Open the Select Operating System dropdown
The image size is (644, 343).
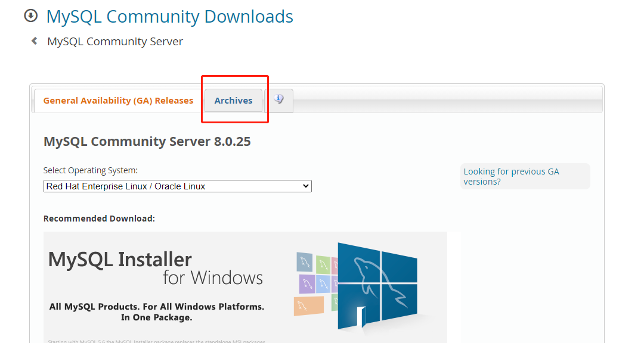178,186
